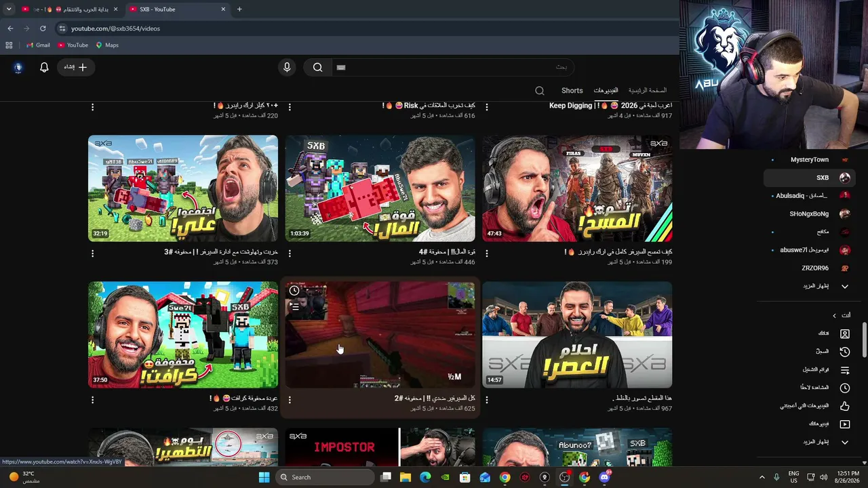Open the notifications bell in YouTube
Viewport: 868px width, 488px height.
point(44,67)
